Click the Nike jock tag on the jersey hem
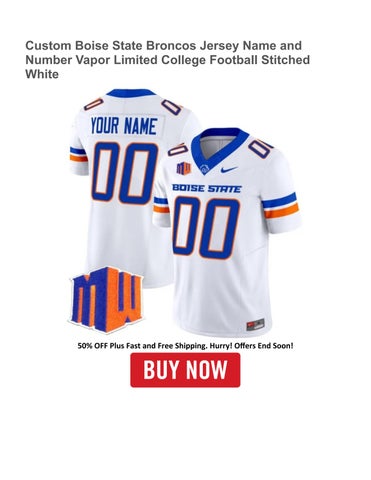371x480 pixels. click(255, 324)
